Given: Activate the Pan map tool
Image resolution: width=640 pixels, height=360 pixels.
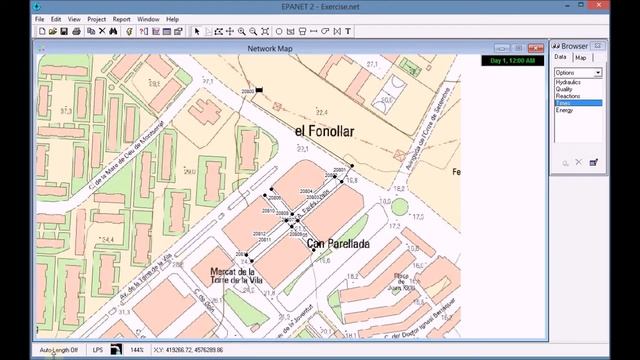Looking at the screenshot, I should [x=230, y=31].
